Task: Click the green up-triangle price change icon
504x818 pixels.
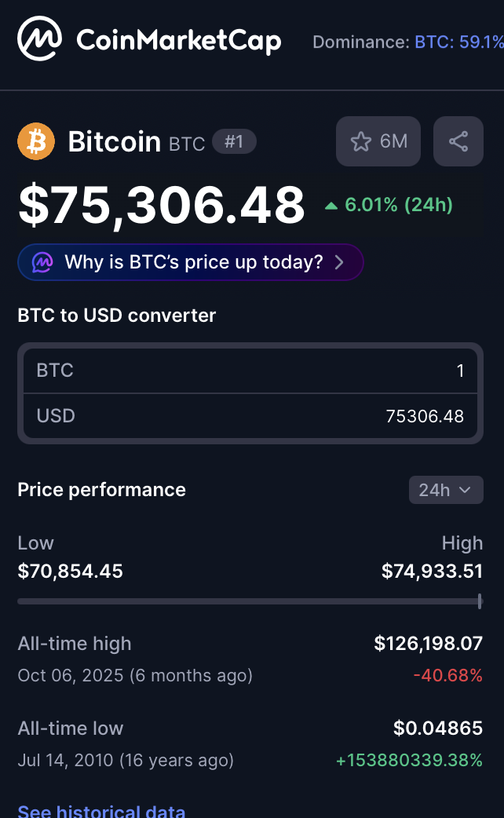Action: 331,206
